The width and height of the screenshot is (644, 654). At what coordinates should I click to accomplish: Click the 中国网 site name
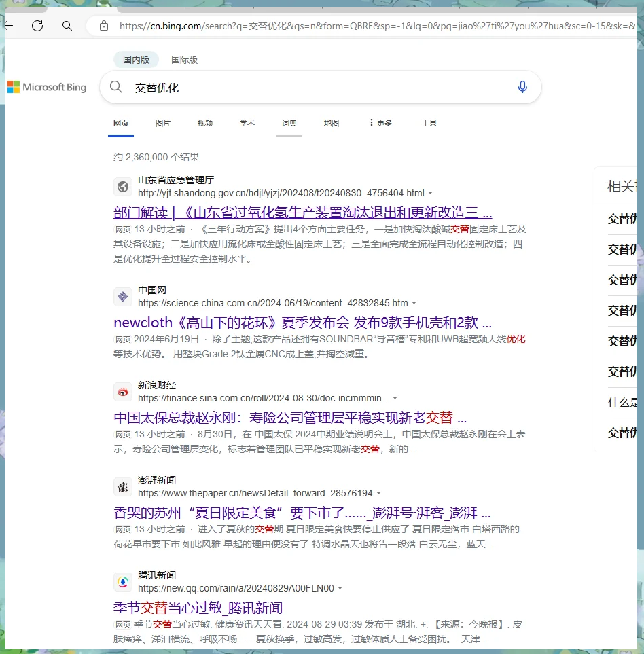coord(152,290)
